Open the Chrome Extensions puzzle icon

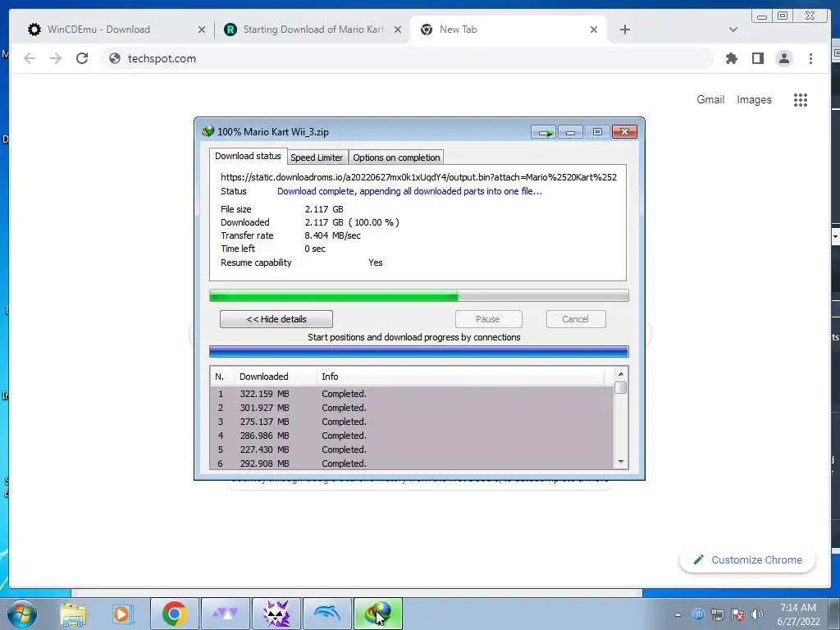tap(731, 58)
